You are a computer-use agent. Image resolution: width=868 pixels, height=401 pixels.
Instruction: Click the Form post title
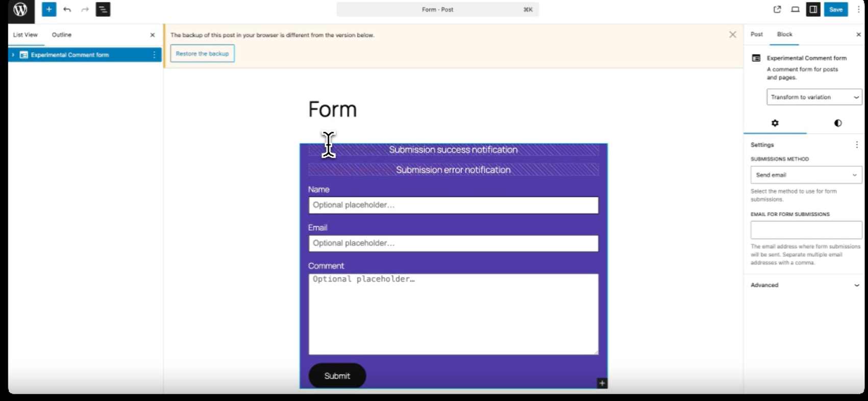click(332, 109)
